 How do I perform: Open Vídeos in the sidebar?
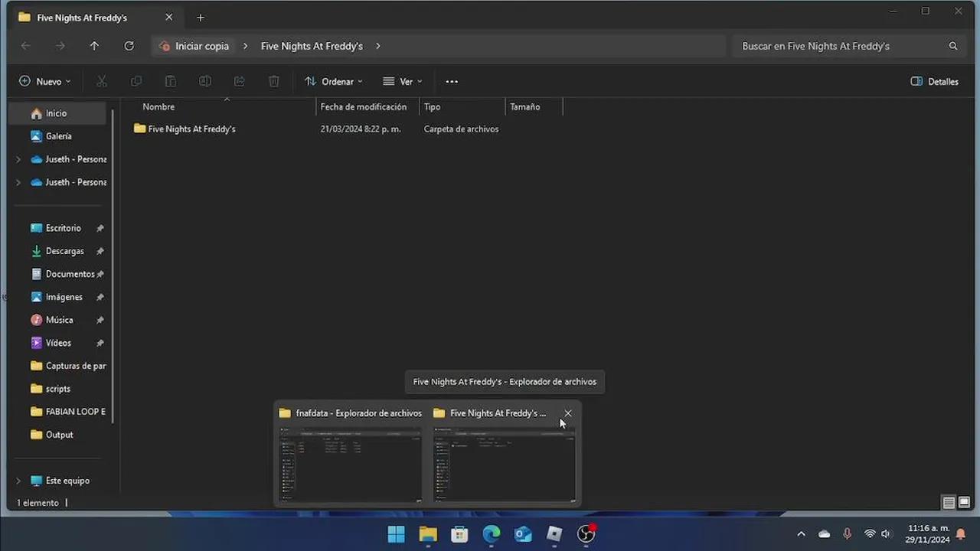coord(57,343)
